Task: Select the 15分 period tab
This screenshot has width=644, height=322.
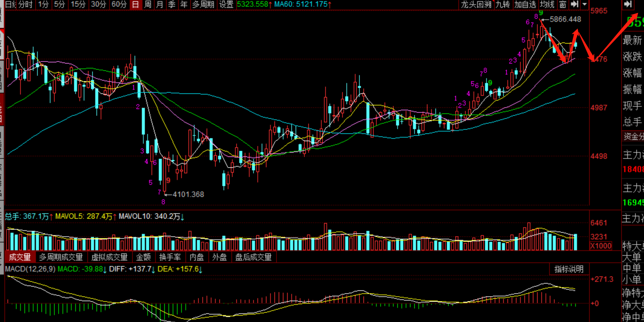Action: (78, 4)
